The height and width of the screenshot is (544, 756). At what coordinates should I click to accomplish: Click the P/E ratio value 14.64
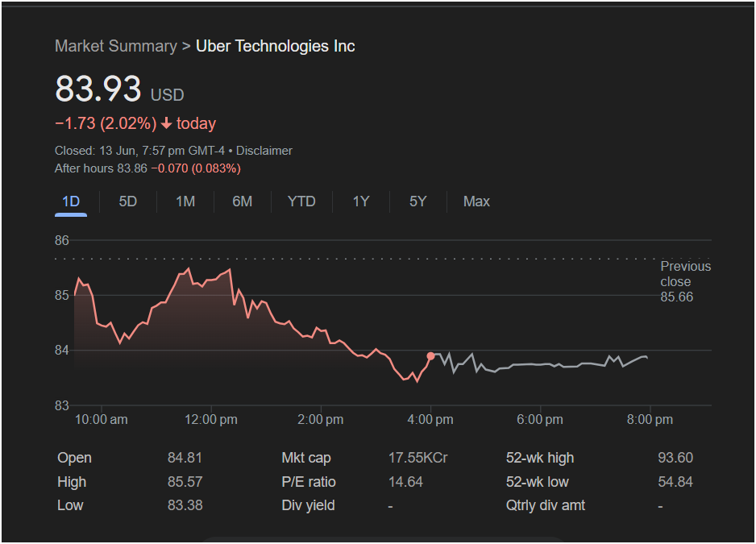pyautogui.click(x=405, y=482)
